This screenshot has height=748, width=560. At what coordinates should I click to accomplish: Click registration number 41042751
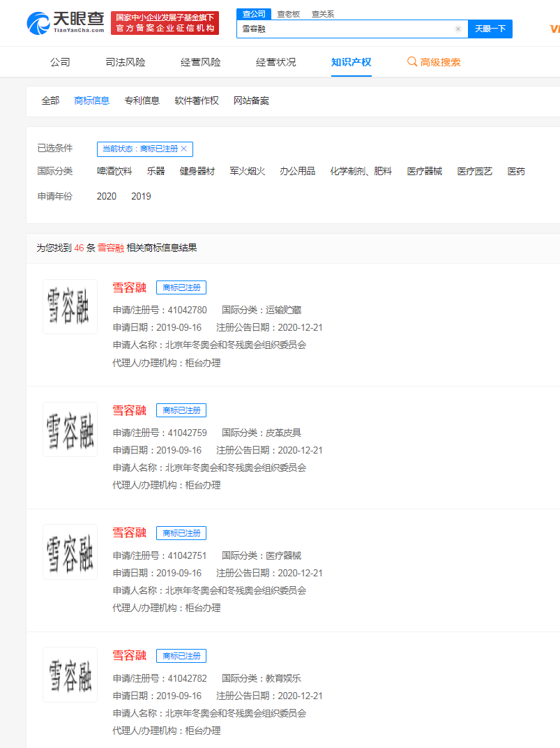pyautogui.click(x=188, y=555)
